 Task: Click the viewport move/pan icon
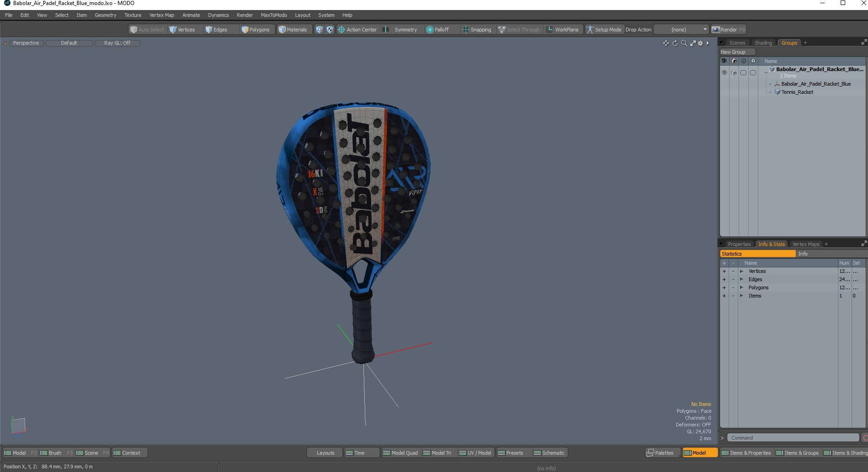[x=666, y=43]
